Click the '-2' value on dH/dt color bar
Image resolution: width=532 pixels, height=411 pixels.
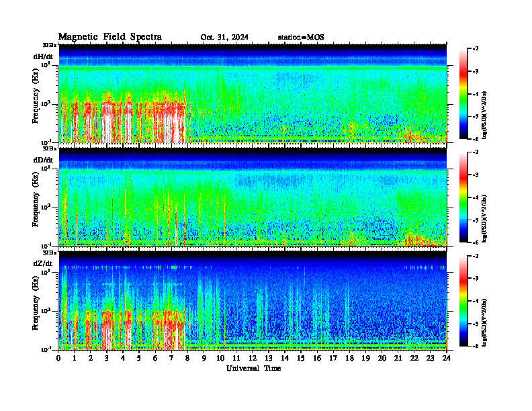point(476,49)
